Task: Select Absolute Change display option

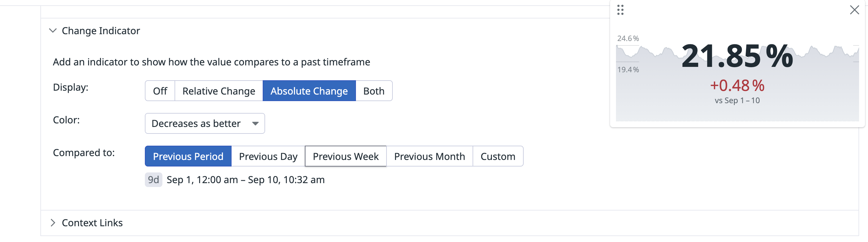Action: coord(309,91)
